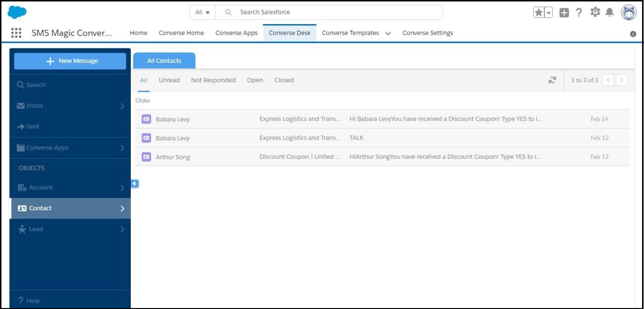Click contact icon of Feb 14 Babara Levy
The image size is (644, 309).
(x=146, y=119)
